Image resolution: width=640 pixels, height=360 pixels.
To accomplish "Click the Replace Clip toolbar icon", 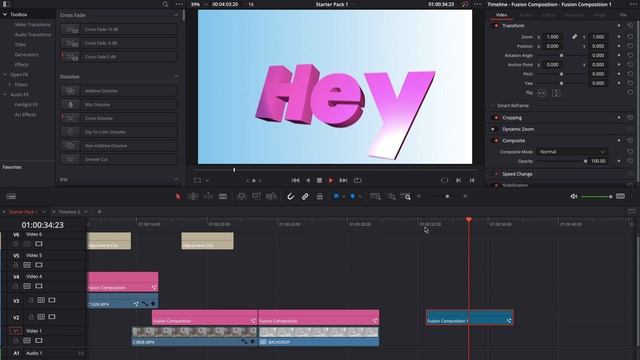I will point(271,196).
